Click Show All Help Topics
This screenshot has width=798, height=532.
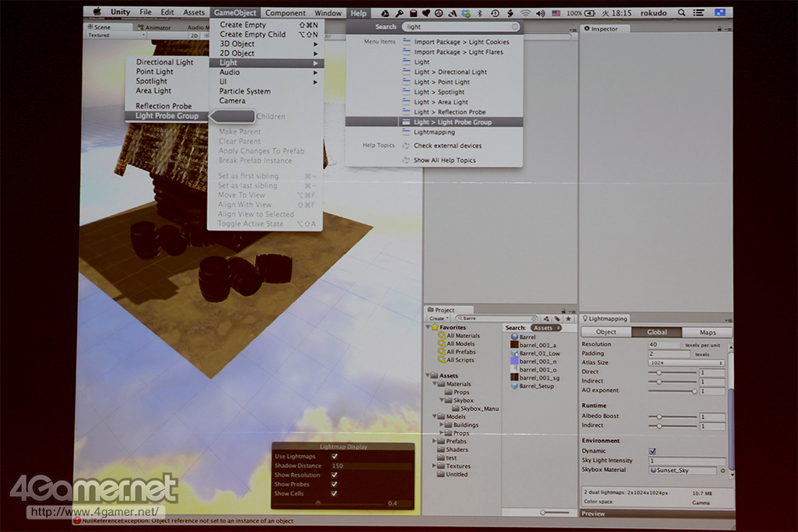click(x=444, y=160)
